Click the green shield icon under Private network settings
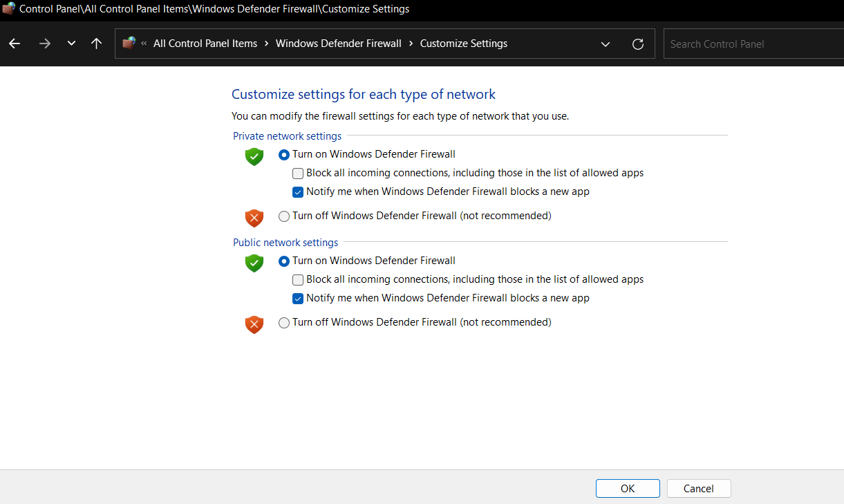The height and width of the screenshot is (504, 844). (254, 156)
